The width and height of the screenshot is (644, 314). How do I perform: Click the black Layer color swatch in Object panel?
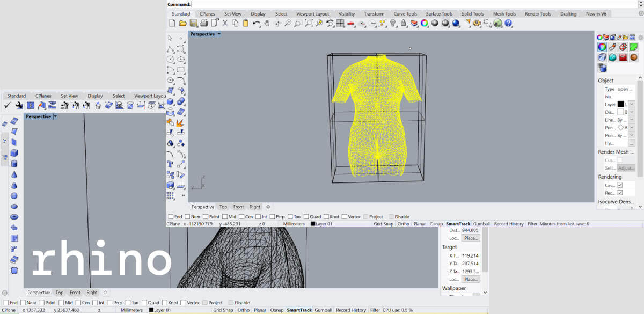pyautogui.click(x=620, y=104)
